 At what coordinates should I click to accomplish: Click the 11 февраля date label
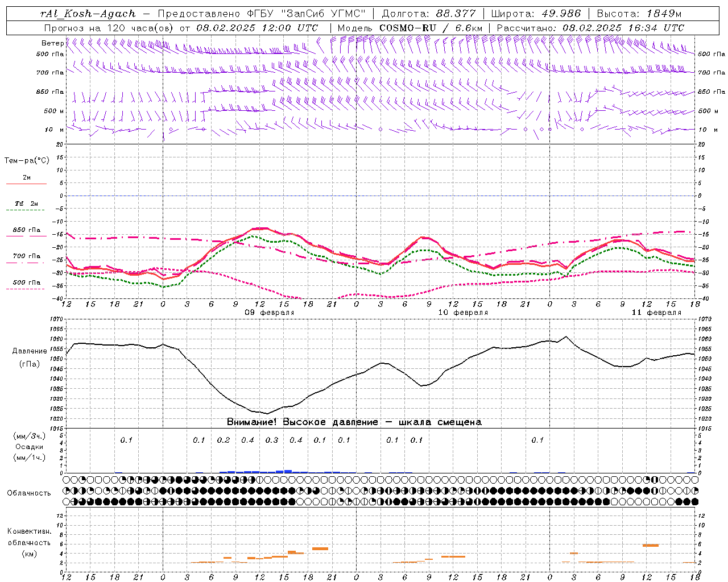point(656,313)
